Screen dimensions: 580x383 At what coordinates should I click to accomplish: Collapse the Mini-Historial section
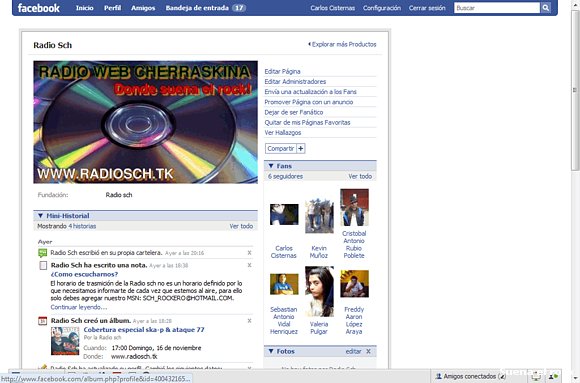(40, 215)
